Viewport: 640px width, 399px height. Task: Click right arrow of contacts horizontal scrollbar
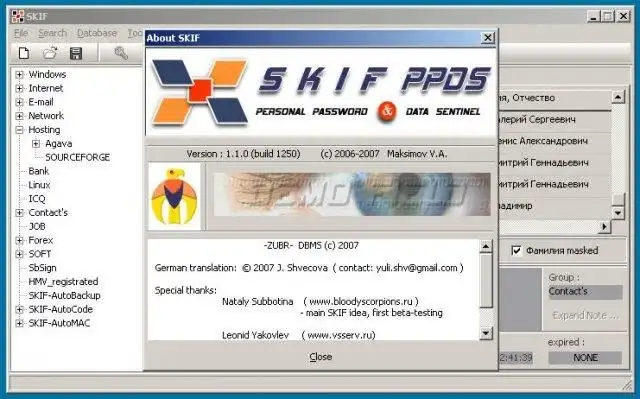coord(604,226)
